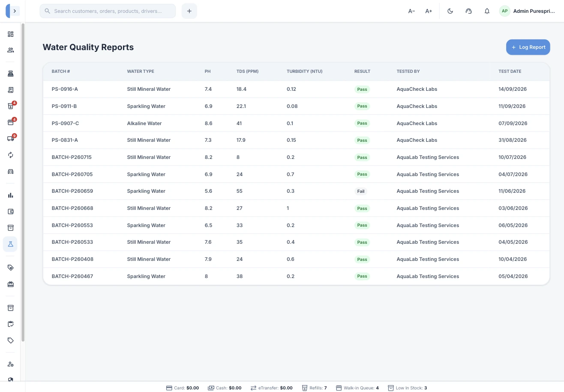Click the Walk-in Queue status bar entry

(357, 388)
